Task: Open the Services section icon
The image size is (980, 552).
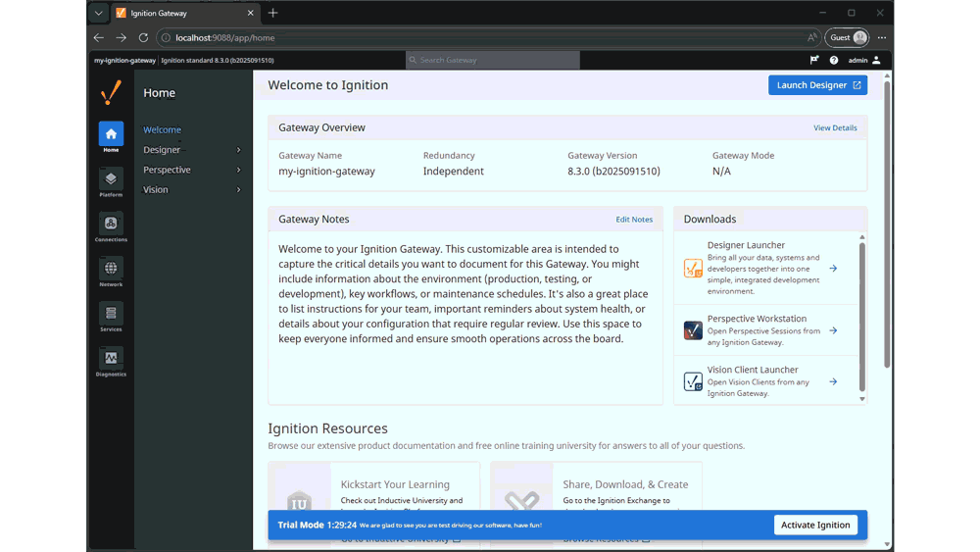Action: [111, 317]
